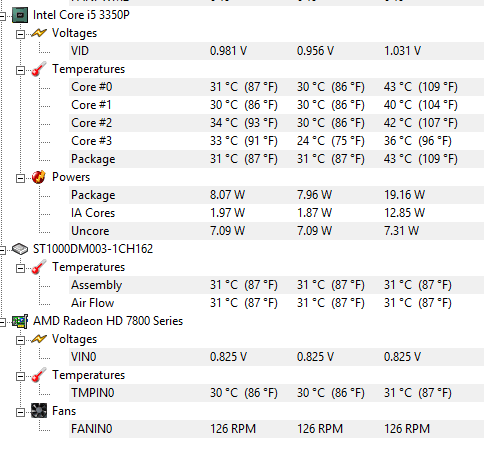
Task: Select the ST1000DM003-1CH162 drive label
Action: [x=93, y=249]
